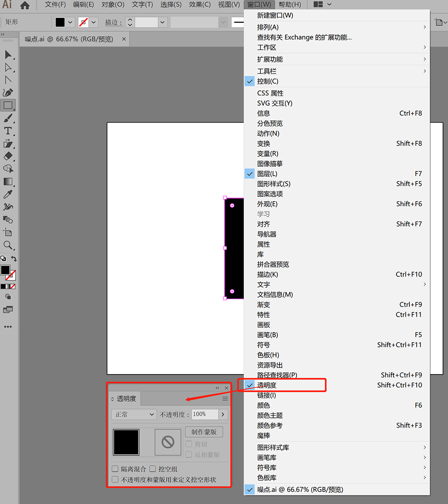This screenshot has width=448, height=504.
Task: Select the Gradient tool
Action: (8, 181)
